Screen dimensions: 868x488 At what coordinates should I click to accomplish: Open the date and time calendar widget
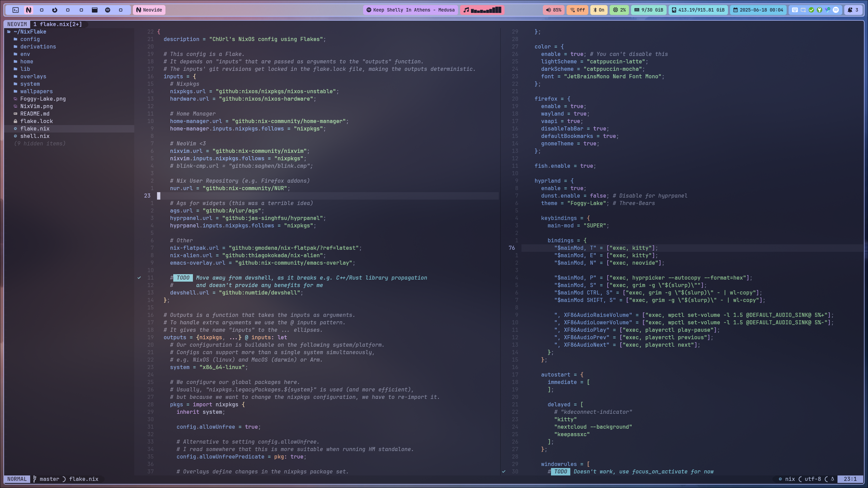[758, 10]
